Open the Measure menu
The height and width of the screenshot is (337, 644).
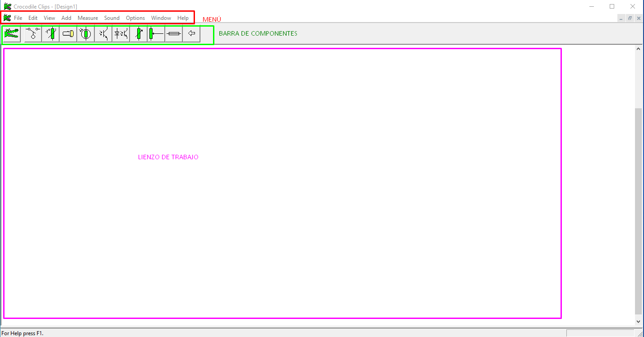pos(88,18)
